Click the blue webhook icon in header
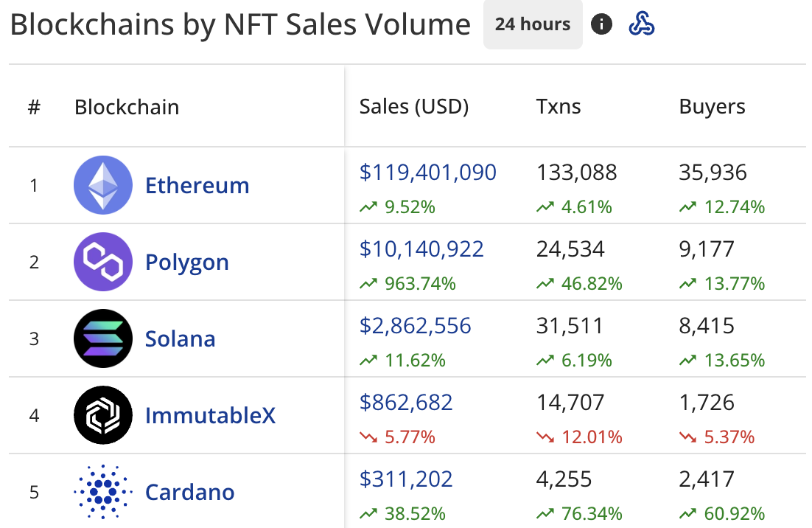 click(x=642, y=24)
